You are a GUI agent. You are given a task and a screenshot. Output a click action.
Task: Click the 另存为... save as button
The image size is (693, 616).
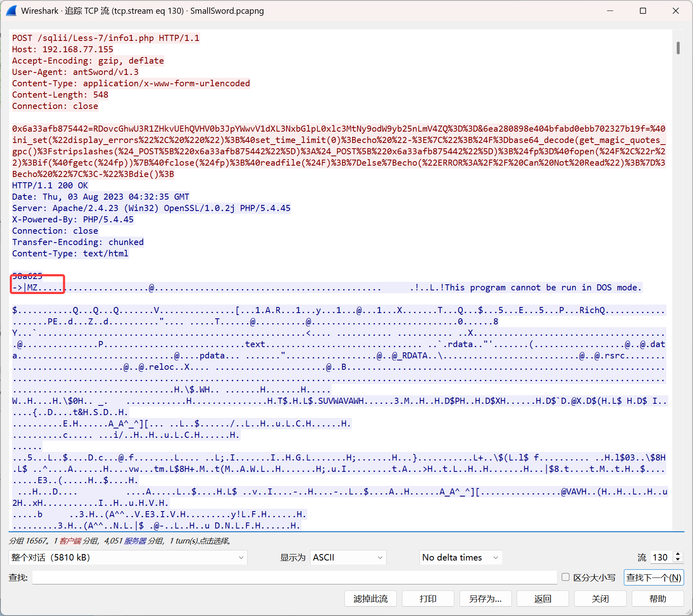pyautogui.click(x=486, y=599)
